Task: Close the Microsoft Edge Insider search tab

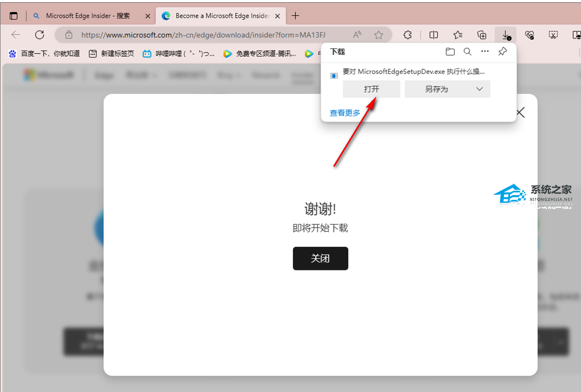Action: click(148, 16)
